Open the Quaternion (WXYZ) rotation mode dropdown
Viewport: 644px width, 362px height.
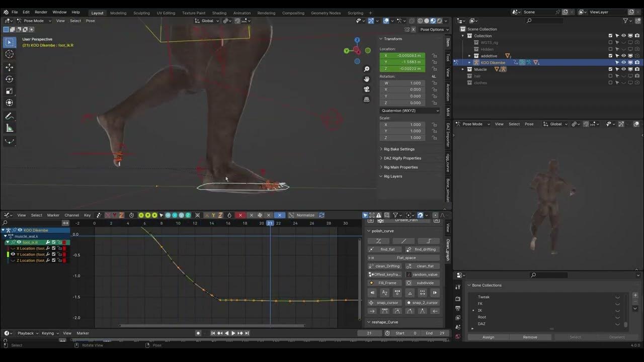(x=410, y=111)
